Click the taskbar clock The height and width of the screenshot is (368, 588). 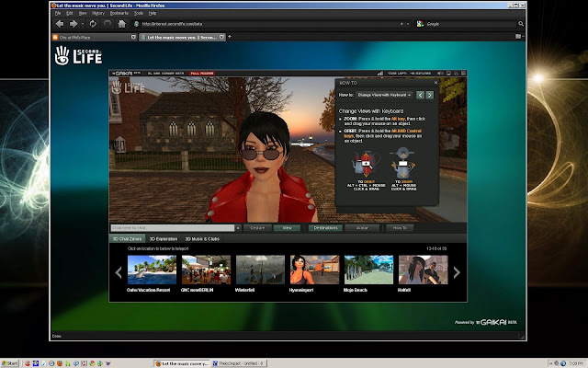pyautogui.click(x=576, y=363)
